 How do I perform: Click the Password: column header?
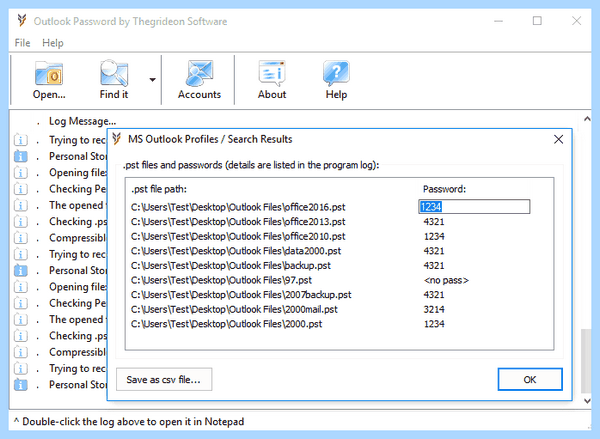click(x=444, y=189)
